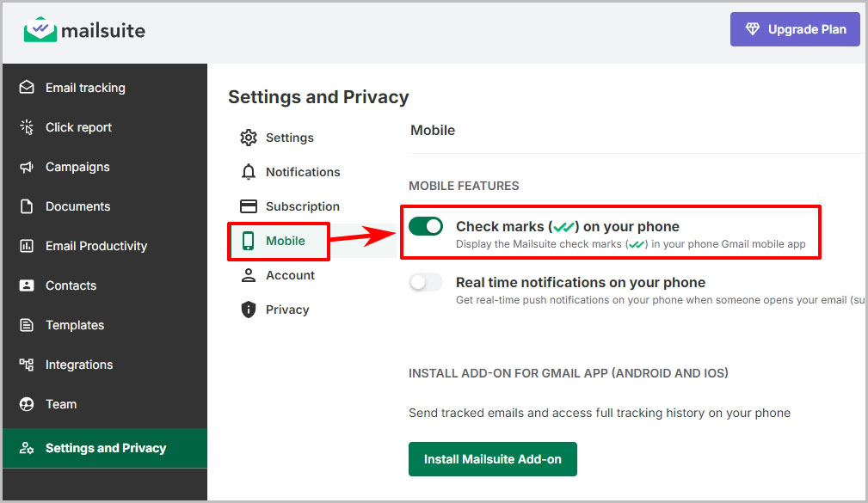Click the Email Productivity chart icon
This screenshot has width=868, height=503.
pyautogui.click(x=27, y=246)
